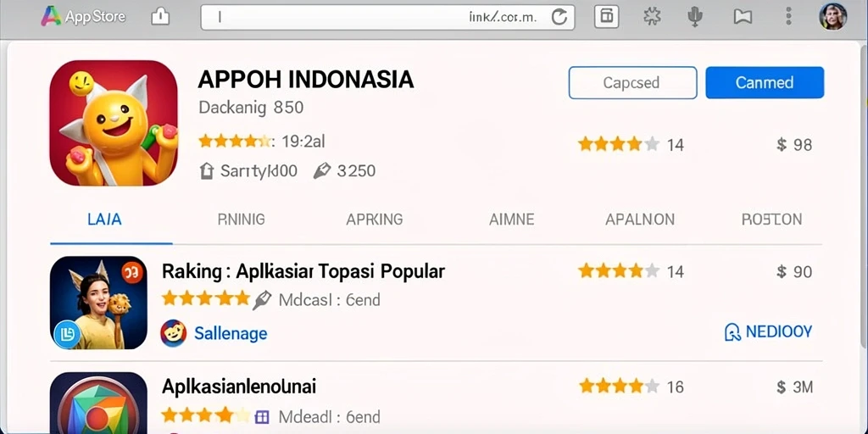Click the puzzle-shaped extensions icon
Image resolution: width=868 pixels, height=434 pixels.
point(652,17)
